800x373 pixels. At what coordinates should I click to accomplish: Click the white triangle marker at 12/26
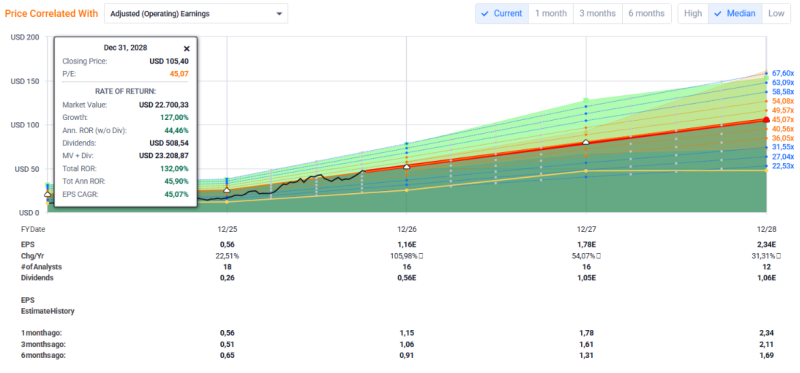[407, 166]
